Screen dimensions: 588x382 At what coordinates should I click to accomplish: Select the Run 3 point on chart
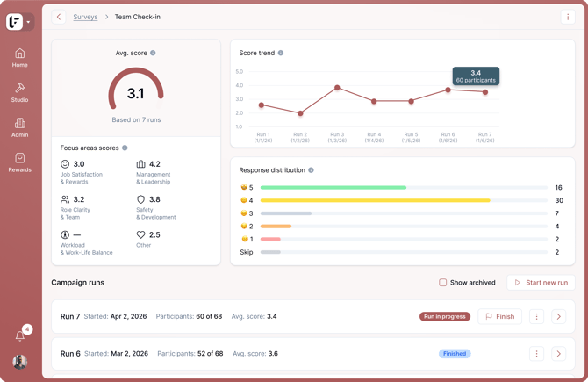click(337, 88)
